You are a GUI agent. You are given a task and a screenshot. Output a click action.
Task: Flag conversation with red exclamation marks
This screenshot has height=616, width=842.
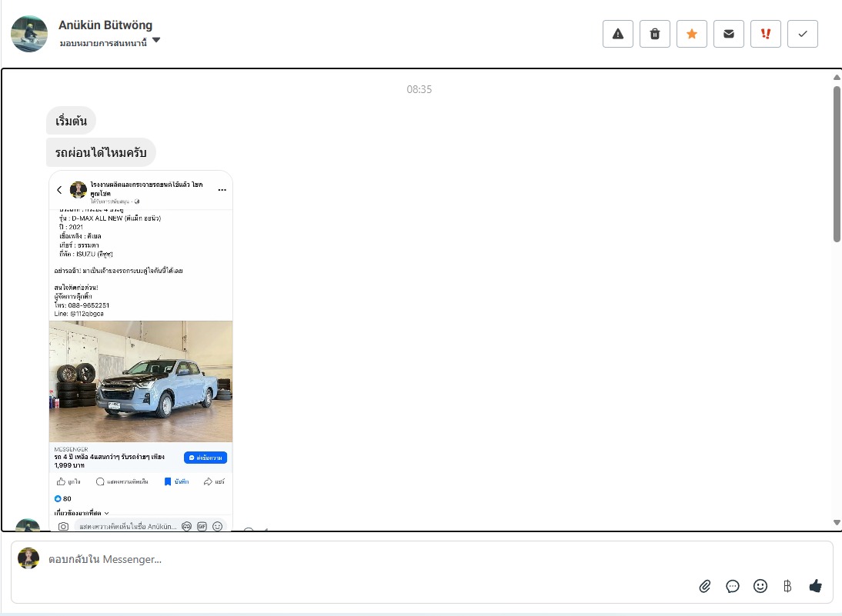pos(765,34)
